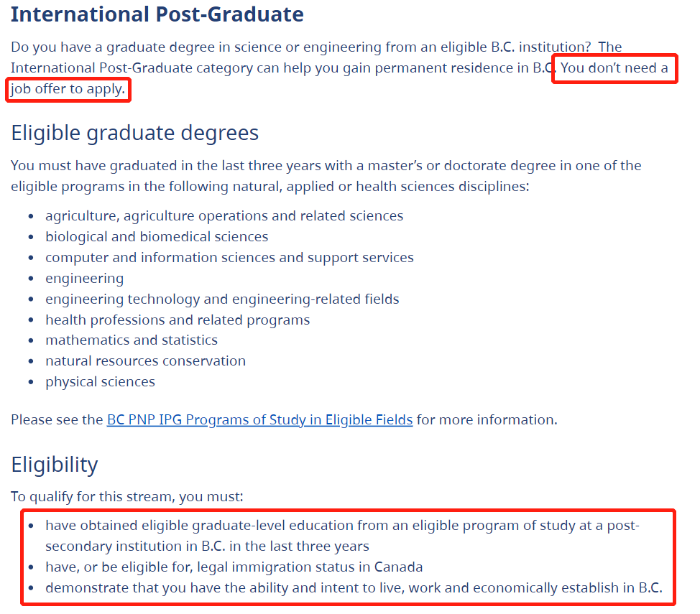This screenshot has width=700, height=614.
Task: Click 'health professions and related programs' item
Action: [178, 320]
